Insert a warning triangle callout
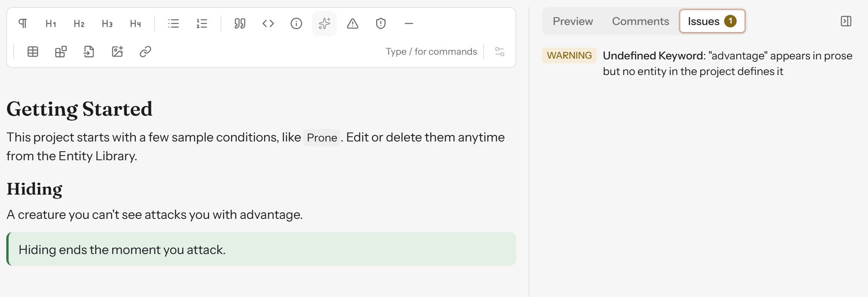Viewport: 868px width, 297px height. point(353,23)
